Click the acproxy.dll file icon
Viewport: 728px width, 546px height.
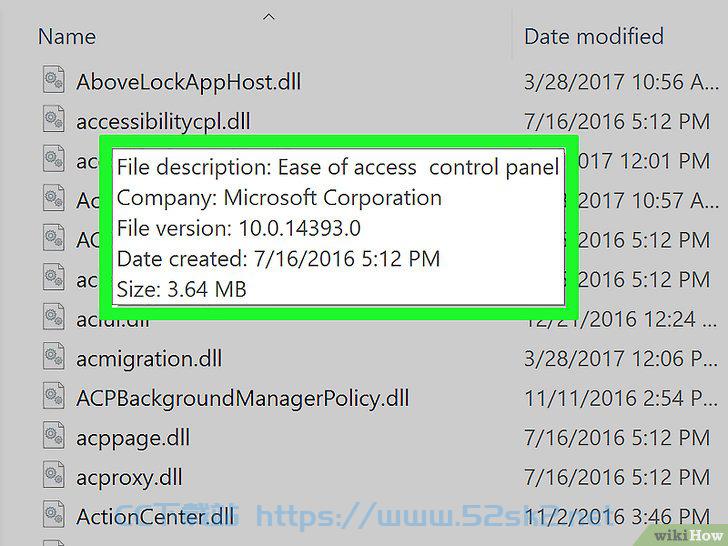pos(54,475)
